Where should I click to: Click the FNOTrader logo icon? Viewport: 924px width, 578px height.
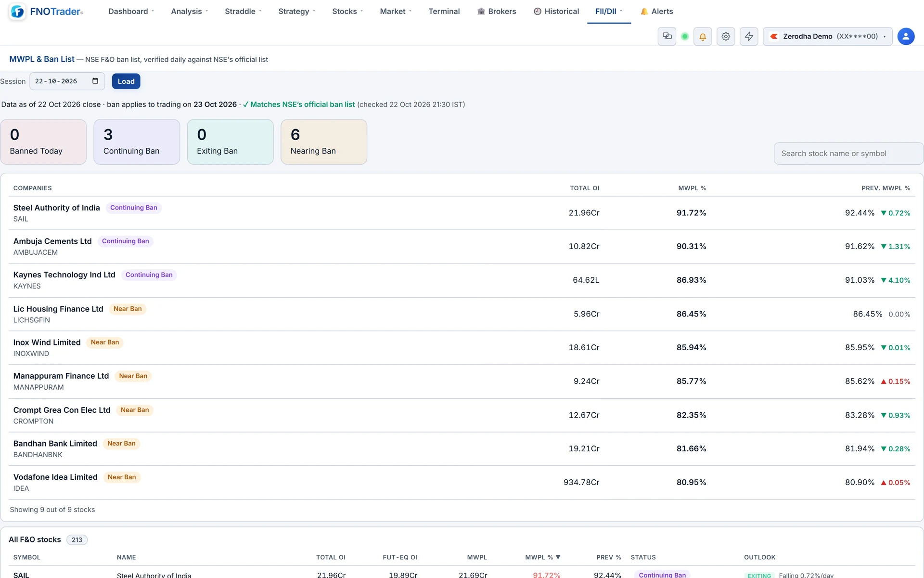[x=17, y=11]
